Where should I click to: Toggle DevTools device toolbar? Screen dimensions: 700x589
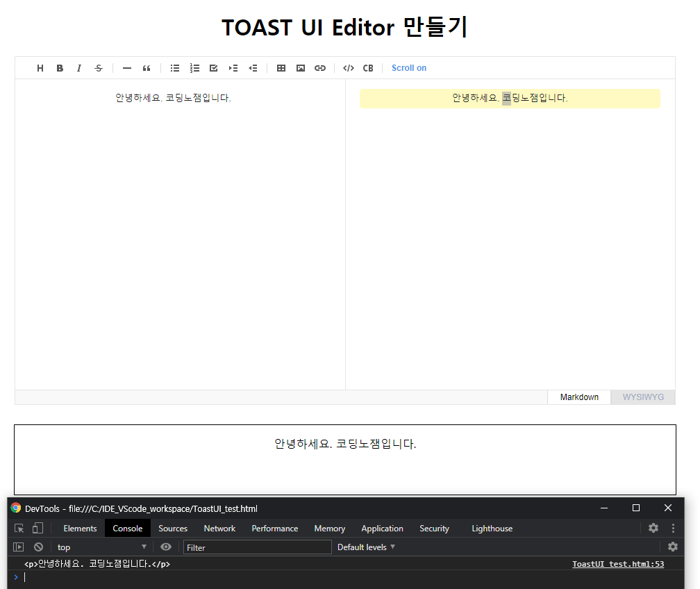[x=37, y=529]
